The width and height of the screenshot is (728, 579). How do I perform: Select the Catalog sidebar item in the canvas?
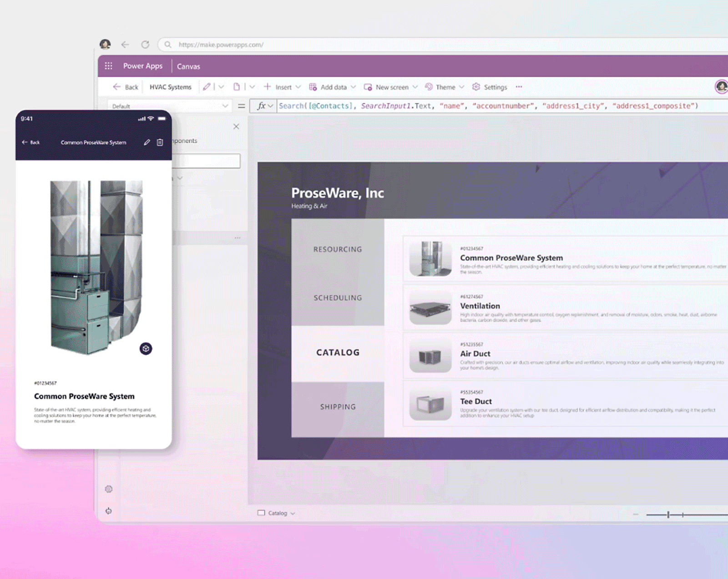pyautogui.click(x=338, y=352)
